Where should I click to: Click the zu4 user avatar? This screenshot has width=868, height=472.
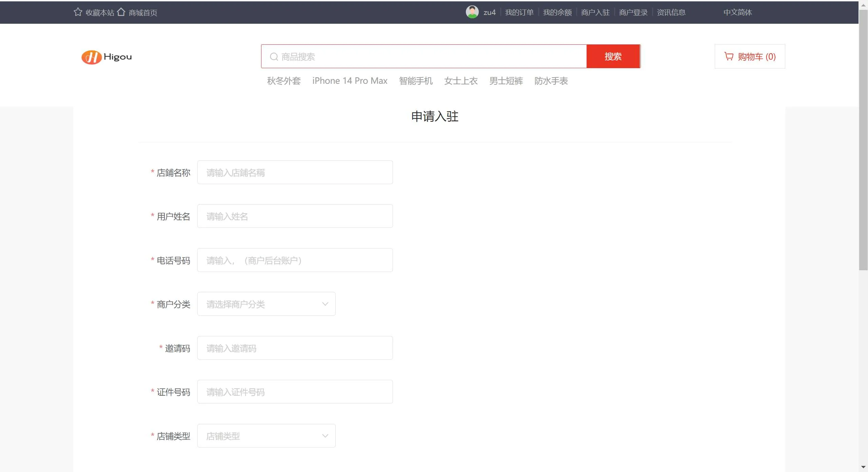tap(472, 12)
